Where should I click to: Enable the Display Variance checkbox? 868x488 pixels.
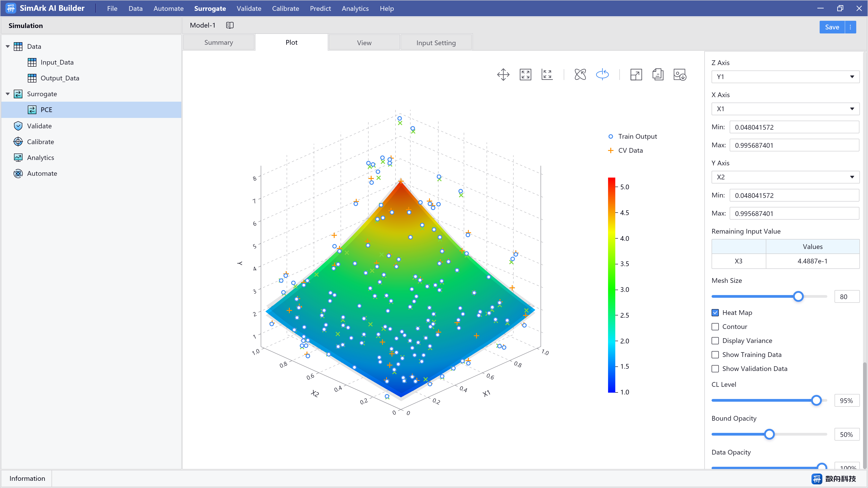(715, 340)
